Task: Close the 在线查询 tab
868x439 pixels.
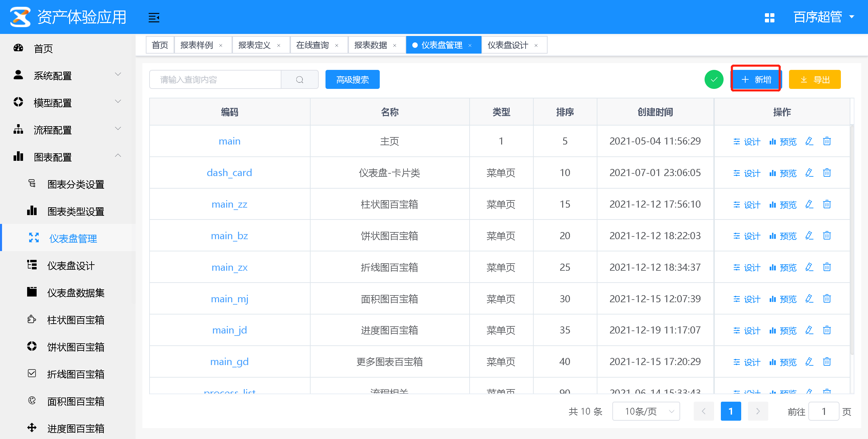Action: tap(337, 45)
